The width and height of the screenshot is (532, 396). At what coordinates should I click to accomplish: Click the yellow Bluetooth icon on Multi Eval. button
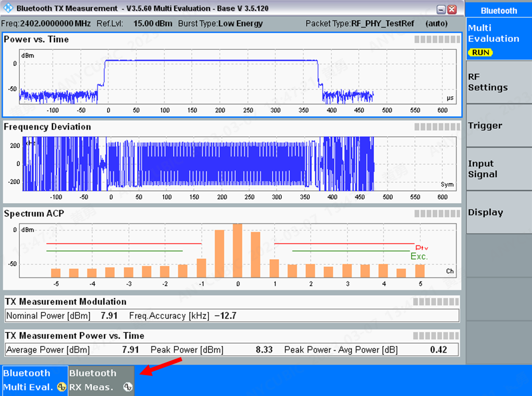[61, 388]
